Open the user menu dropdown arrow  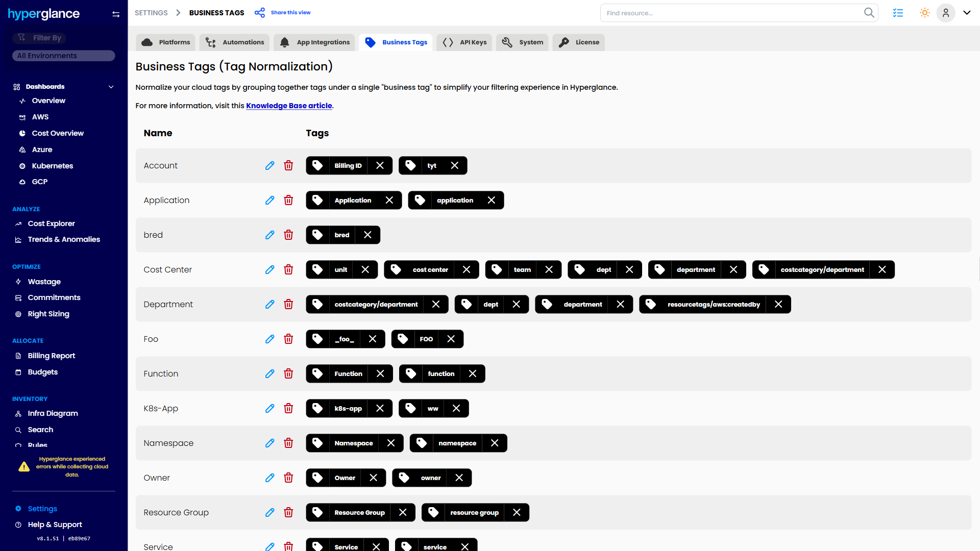pos(967,13)
